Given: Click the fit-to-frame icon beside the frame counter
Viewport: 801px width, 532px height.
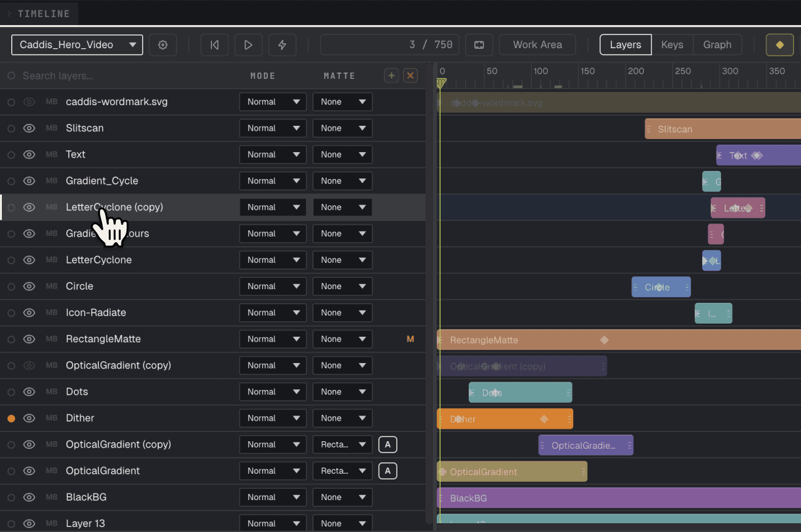Looking at the screenshot, I should (479, 45).
